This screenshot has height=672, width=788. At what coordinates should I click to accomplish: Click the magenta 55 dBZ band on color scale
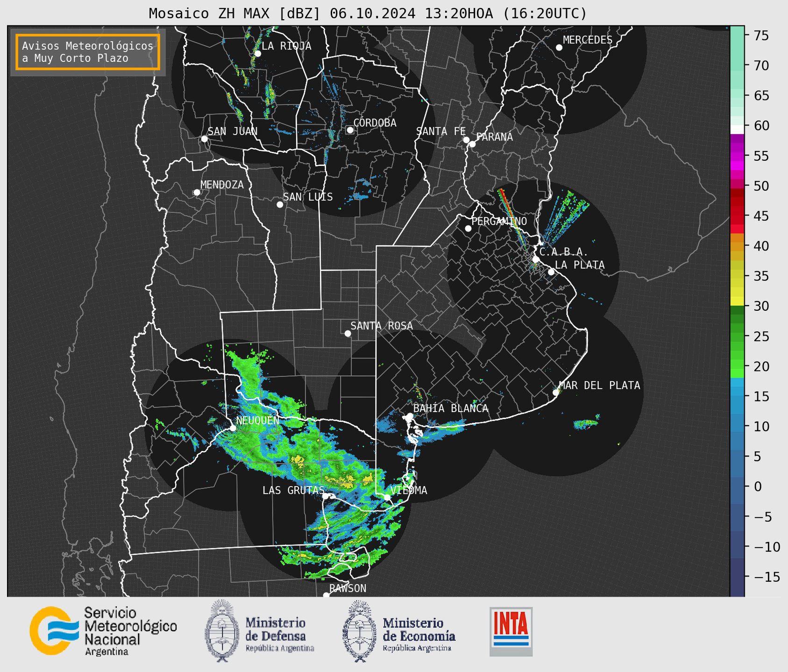(737, 156)
